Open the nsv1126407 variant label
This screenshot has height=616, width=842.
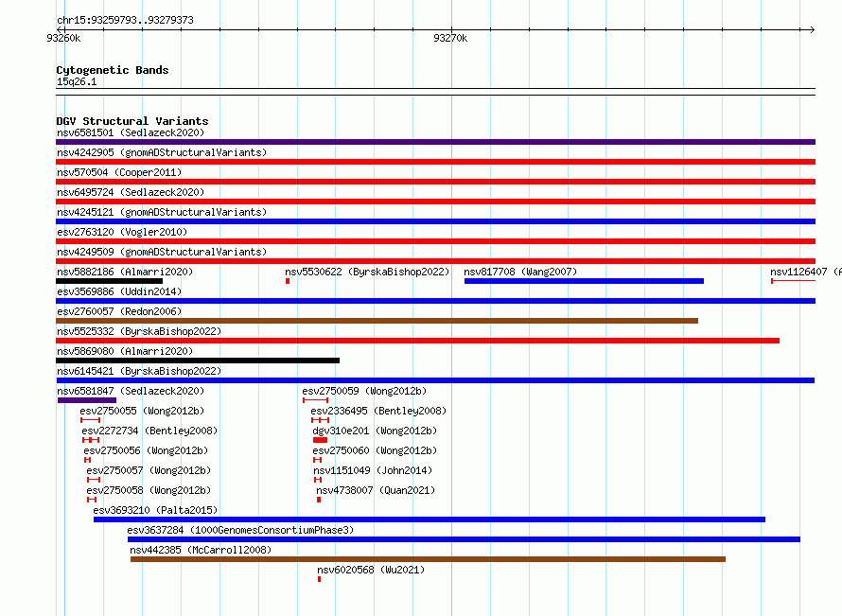pyautogui.click(x=805, y=272)
